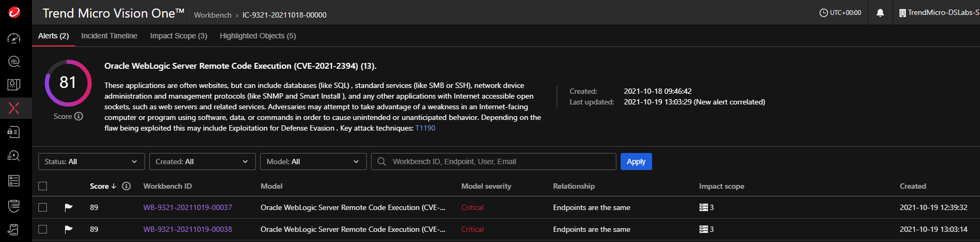Click the info icon next to Score gauge
The image size is (980, 242).
click(78, 116)
